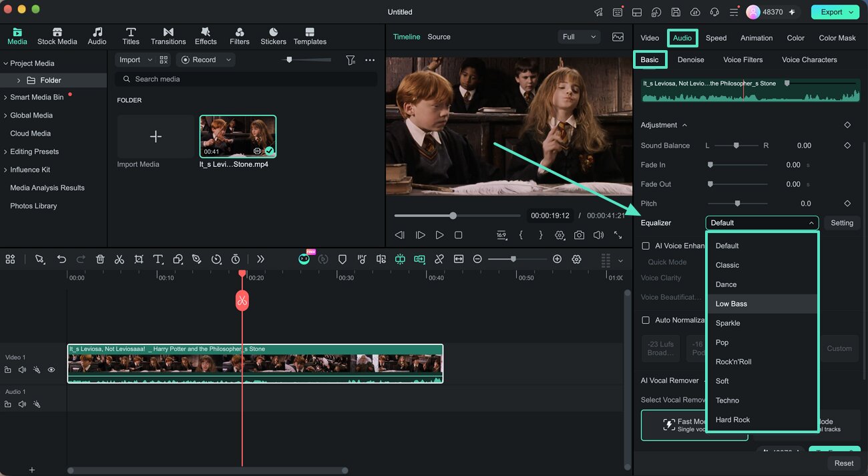Select the crop tool icon
The image size is (868, 476).
click(138, 259)
